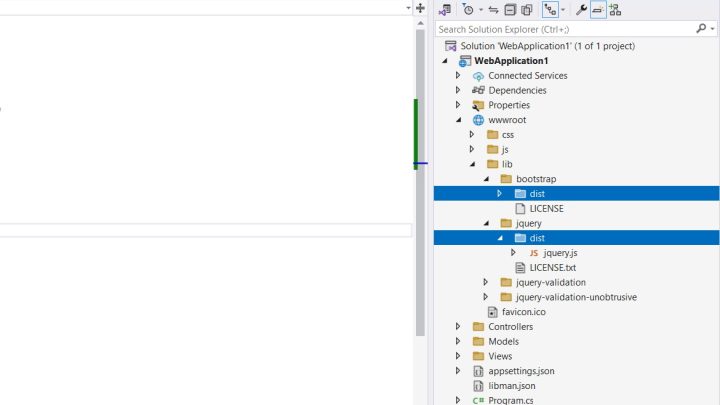The image size is (720, 405).
Task: Click the Views folder icon
Action: coord(478,356)
